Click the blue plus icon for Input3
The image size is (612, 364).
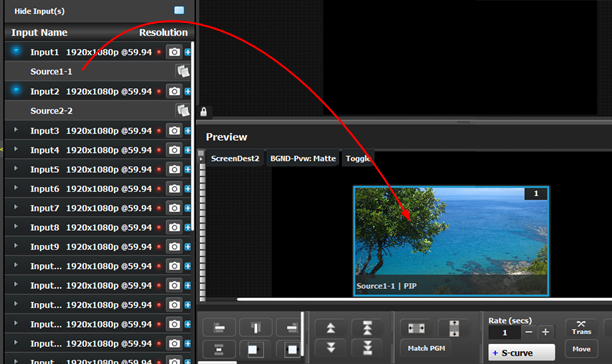pos(188,131)
